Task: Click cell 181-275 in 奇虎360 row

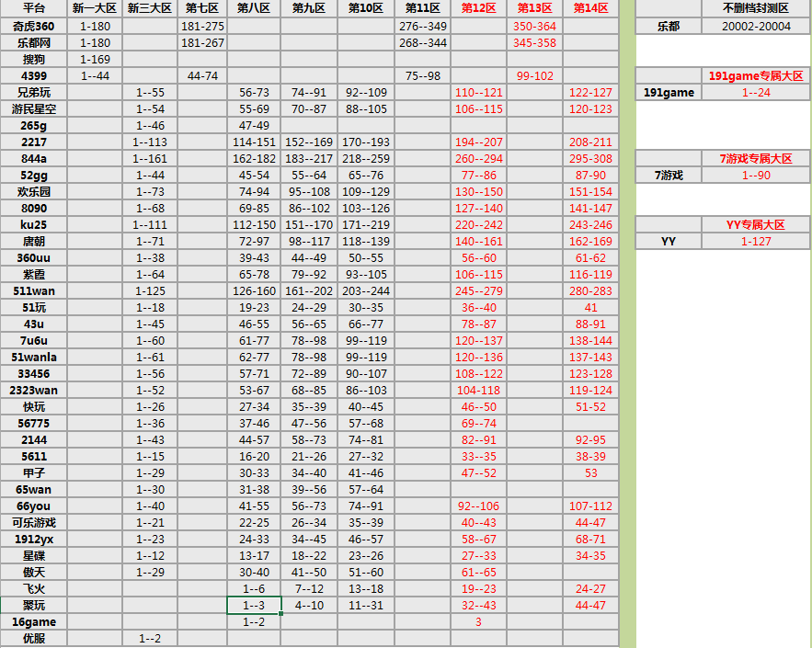Action: click(202, 26)
